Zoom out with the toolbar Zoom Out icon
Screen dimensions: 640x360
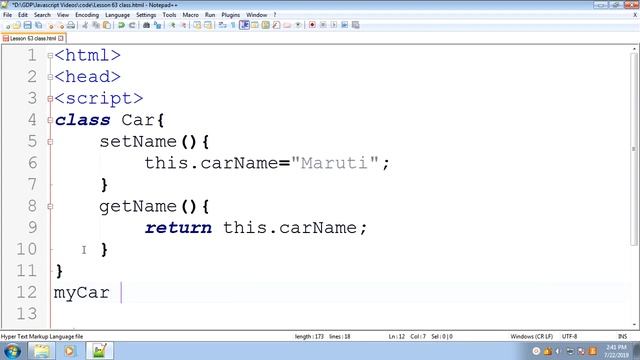(x=183, y=25)
